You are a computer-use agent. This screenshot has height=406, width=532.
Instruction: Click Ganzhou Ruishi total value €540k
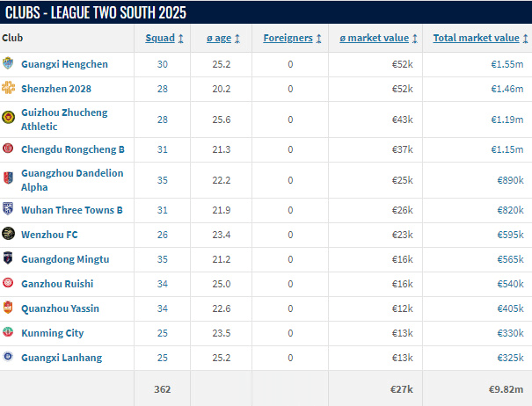[x=510, y=284]
